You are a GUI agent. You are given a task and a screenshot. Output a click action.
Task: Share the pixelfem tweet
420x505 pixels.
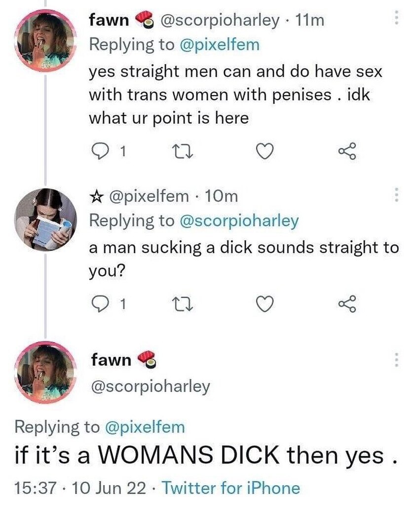coord(347,305)
